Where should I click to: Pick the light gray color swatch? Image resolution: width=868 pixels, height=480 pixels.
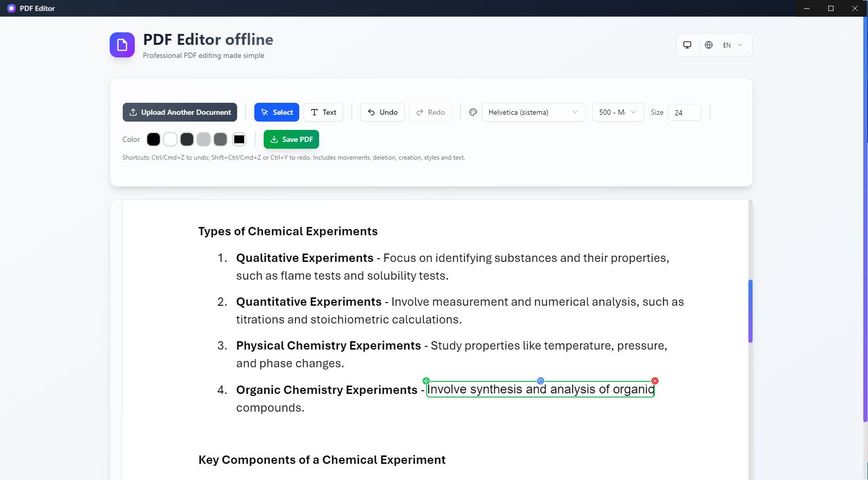click(x=204, y=139)
